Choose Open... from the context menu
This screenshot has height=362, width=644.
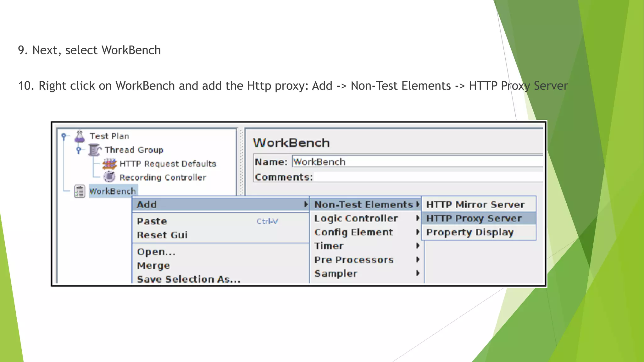coord(221,252)
